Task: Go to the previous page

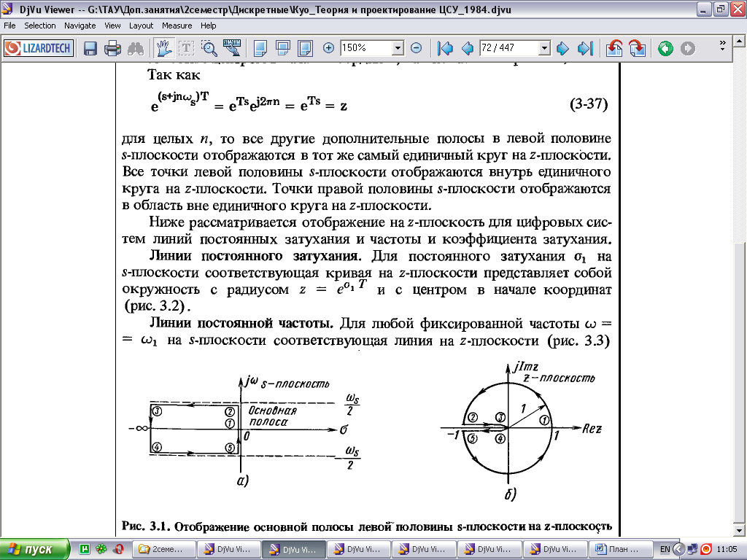Action: [x=468, y=48]
